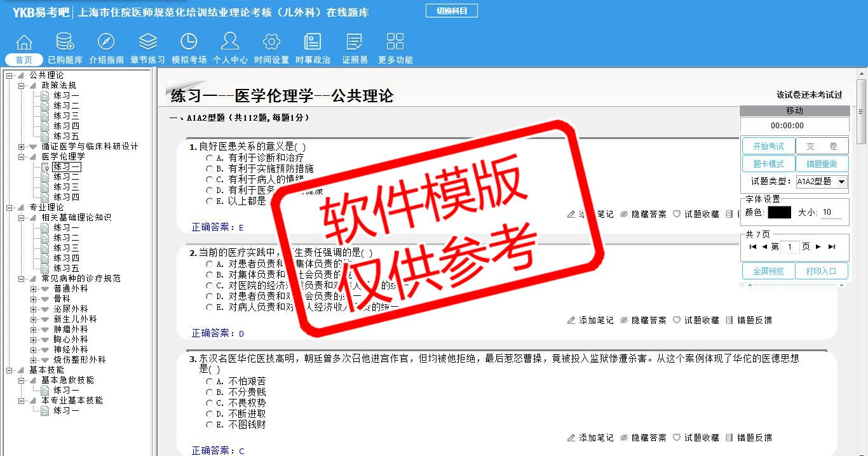The width and height of the screenshot is (868, 456).
Task: Choose answer D for question 2
Action: 209,297
